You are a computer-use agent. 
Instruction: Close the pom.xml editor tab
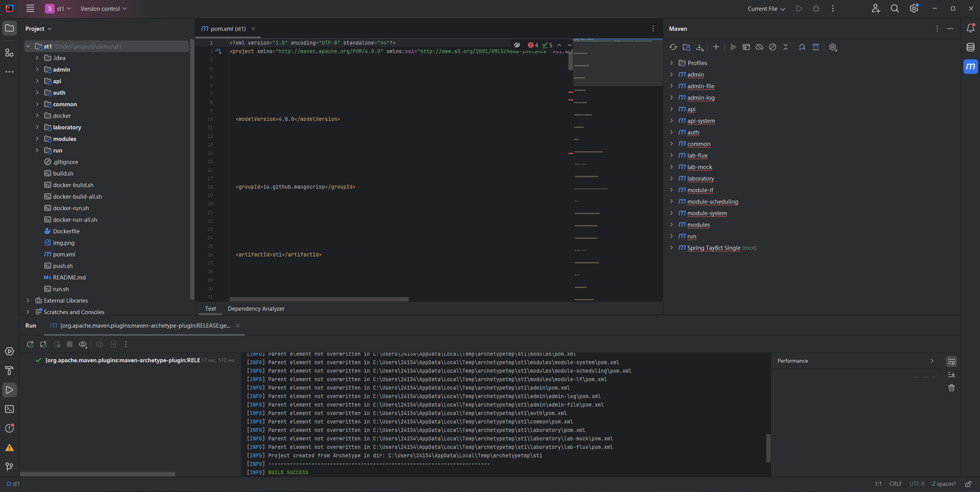(x=253, y=28)
